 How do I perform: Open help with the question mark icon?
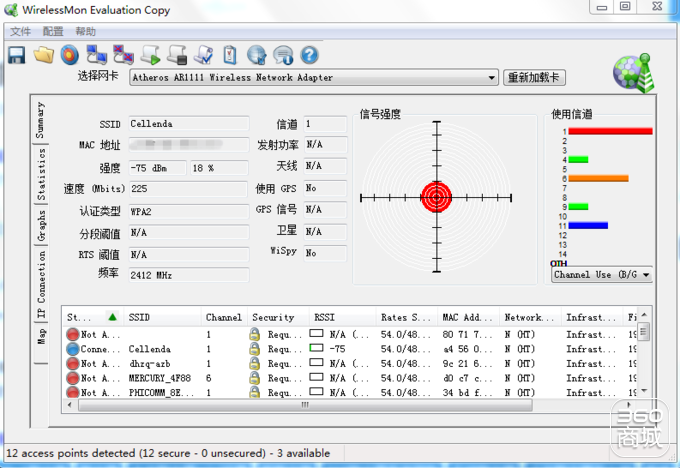[309, 55]
